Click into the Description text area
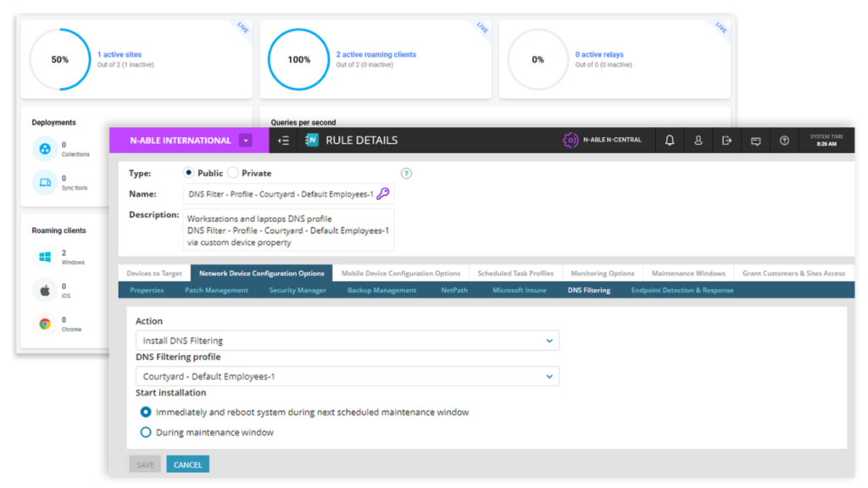 click(288, 230)
